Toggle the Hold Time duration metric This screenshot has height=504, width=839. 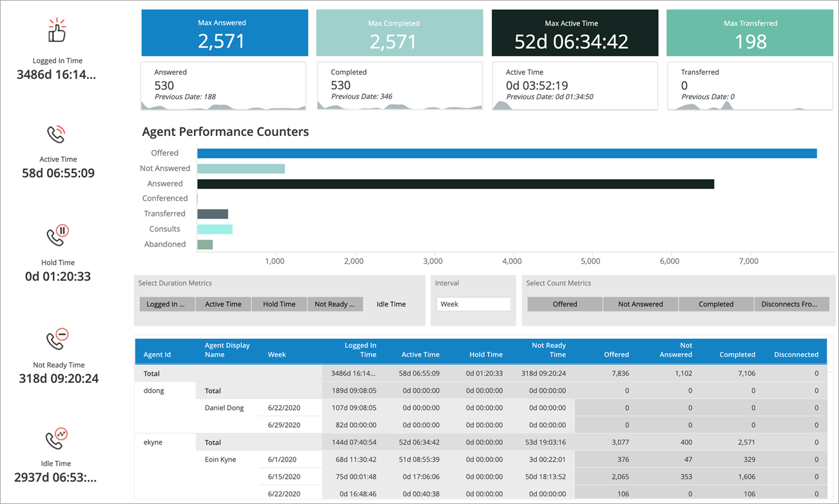(x=279, y=304)
